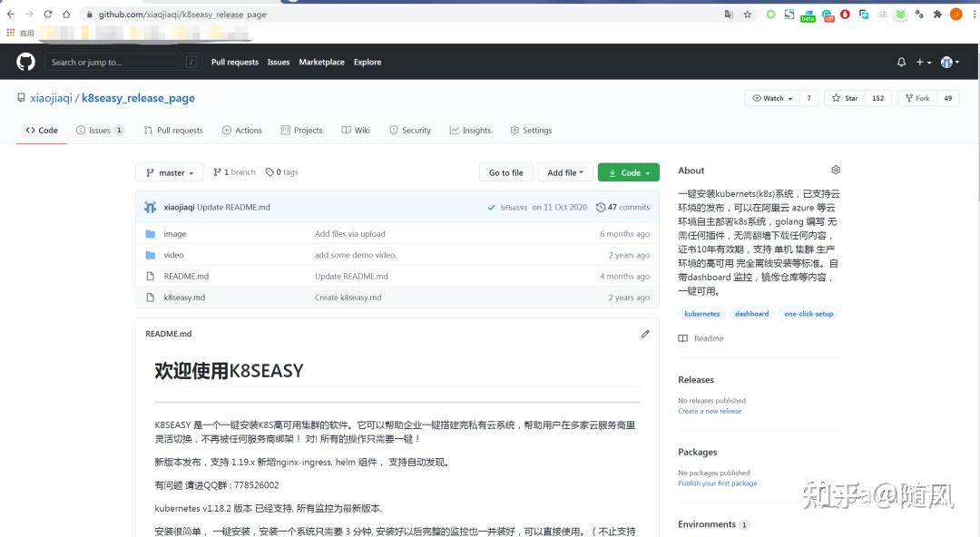Open xiaojiaqi commit author avatar

pyautogui.click(x=150, y=207)
